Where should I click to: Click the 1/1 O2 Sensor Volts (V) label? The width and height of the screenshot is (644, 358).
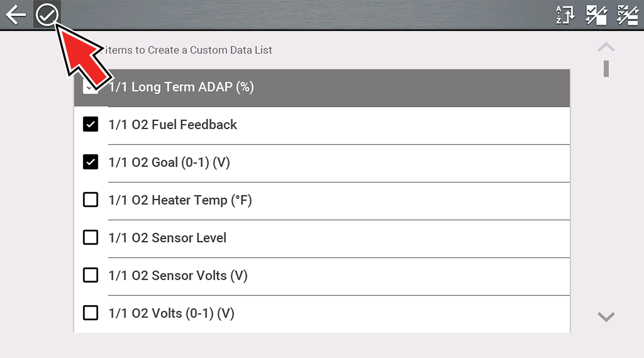tap(178, 276)
